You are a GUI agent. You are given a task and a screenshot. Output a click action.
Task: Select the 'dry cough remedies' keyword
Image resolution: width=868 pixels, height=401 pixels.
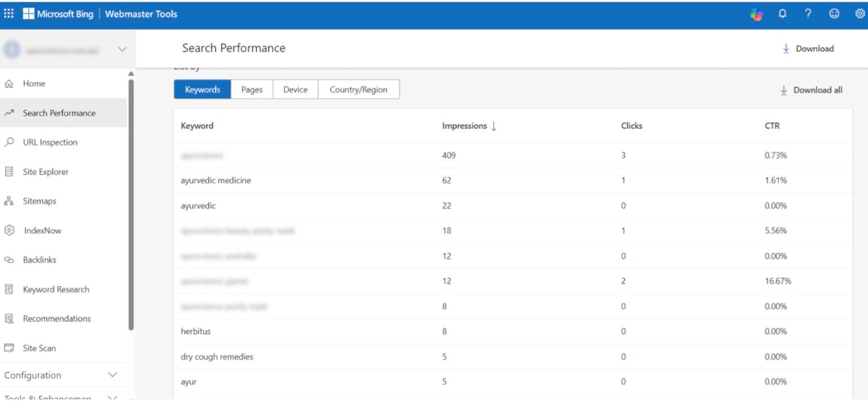click(217, 357)
